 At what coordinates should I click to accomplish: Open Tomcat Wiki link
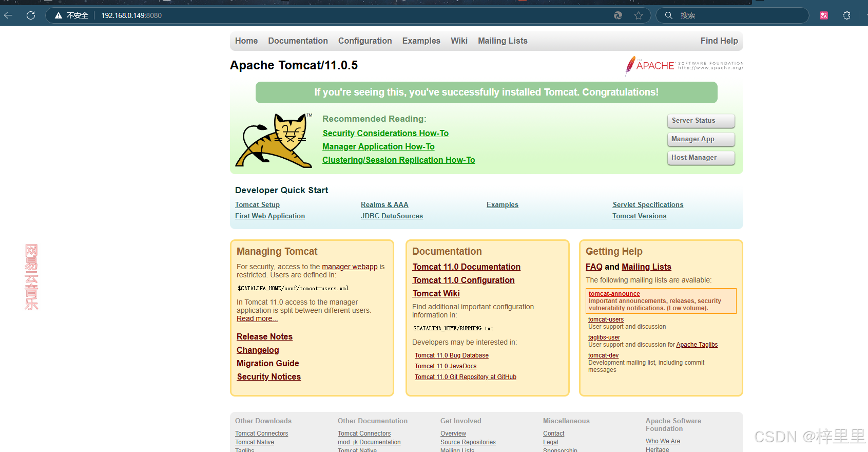pos(436,293)
